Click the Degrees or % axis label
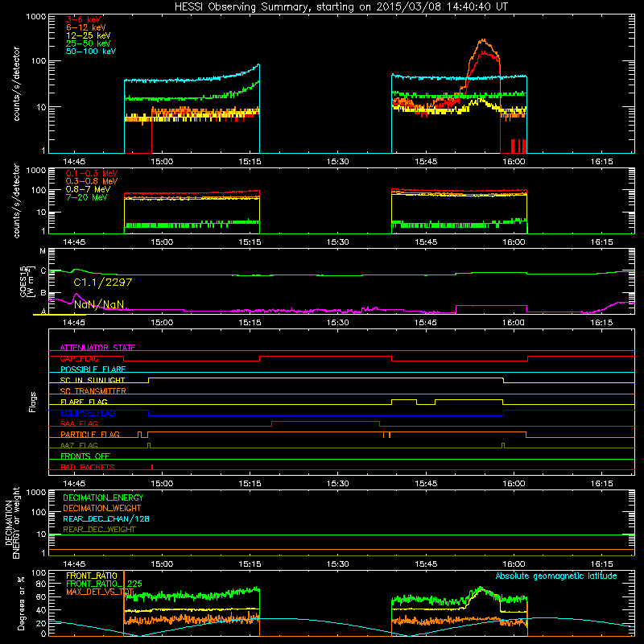 tap(21, 603)
